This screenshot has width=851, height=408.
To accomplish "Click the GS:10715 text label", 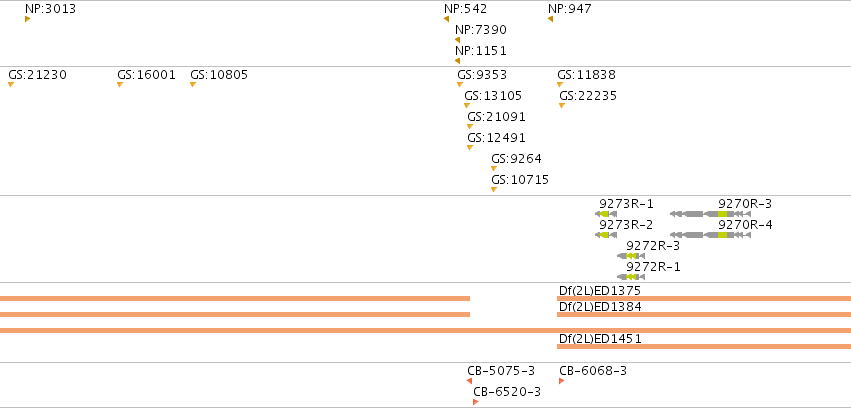I will [x=520, y=180].
